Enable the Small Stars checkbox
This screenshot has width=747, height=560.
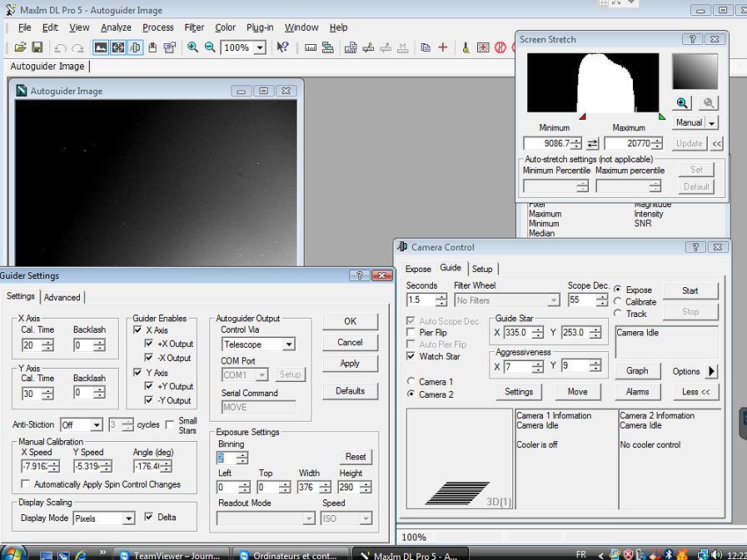point(170,424)
